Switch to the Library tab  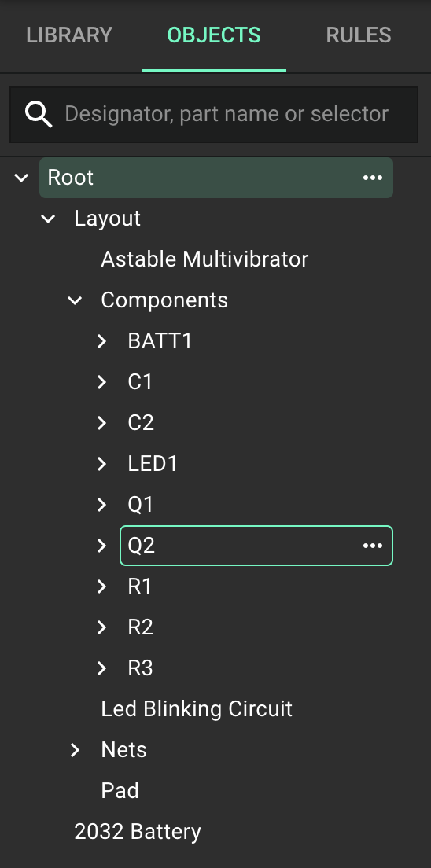click(69, 35)
